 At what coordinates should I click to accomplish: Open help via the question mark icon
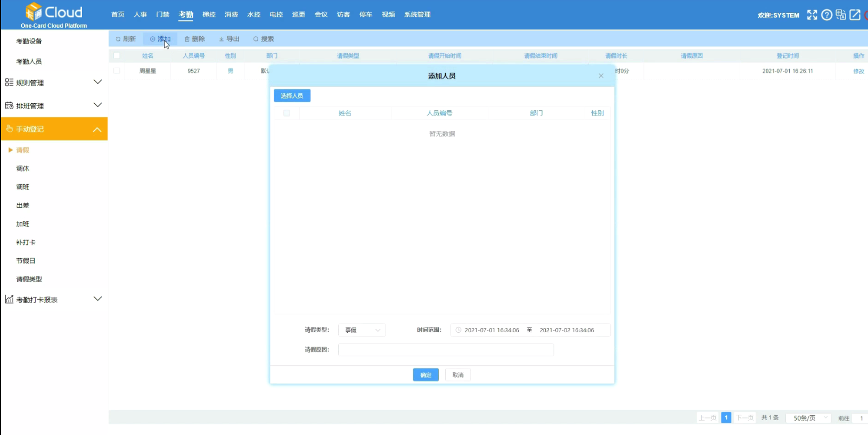pos(826,15)
